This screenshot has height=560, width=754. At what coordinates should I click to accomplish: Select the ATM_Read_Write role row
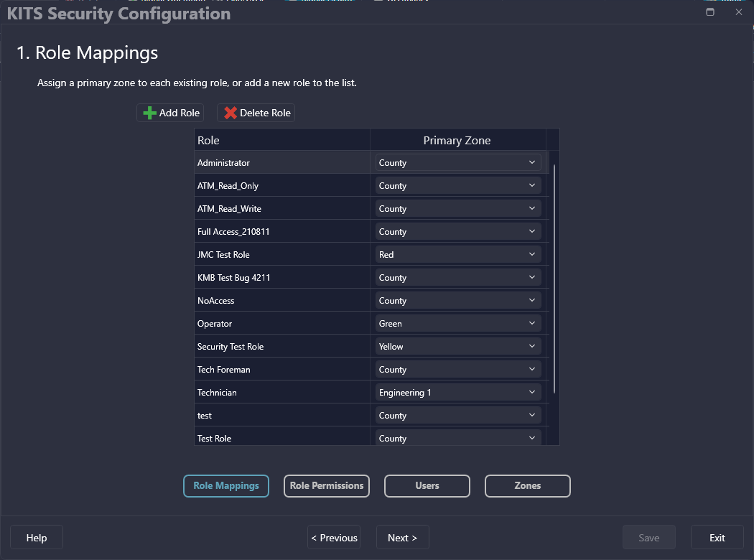point(281,209)
